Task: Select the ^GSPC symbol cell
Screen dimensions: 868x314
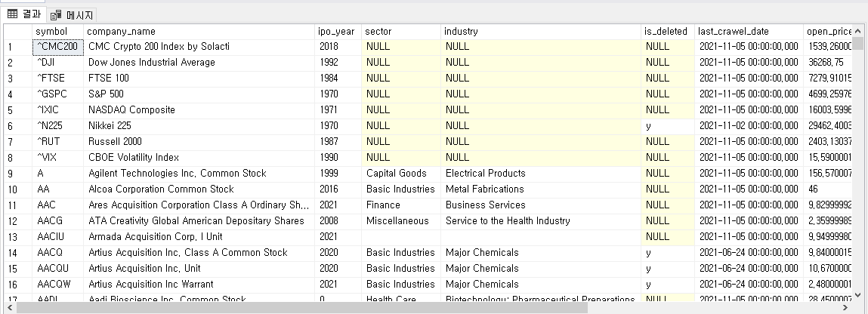Action: (x=57, y=94)
